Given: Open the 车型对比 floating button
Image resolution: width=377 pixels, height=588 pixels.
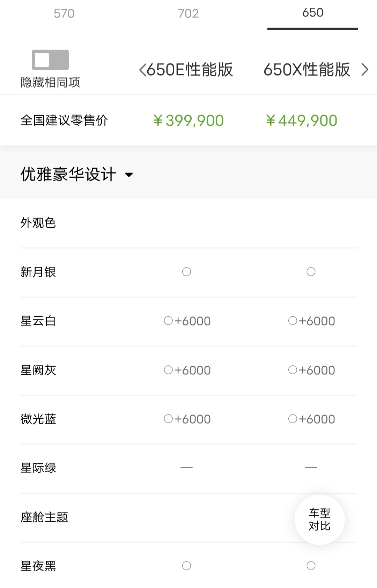Looking at the screenshot, I should click(x=319, y=519).
